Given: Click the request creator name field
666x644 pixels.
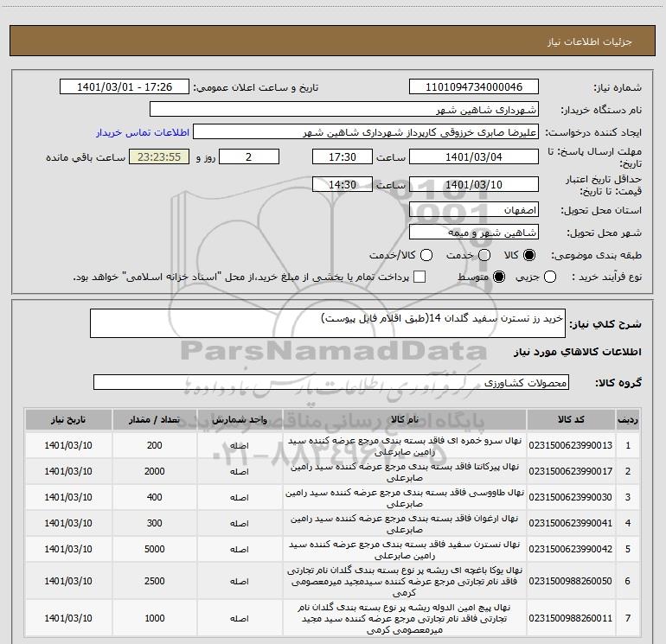Looking at the screenshot, I should [366, 132].
